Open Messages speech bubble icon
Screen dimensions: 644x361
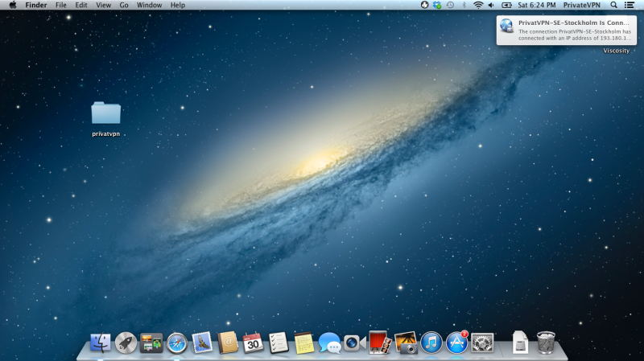click(x=329, y=343)
